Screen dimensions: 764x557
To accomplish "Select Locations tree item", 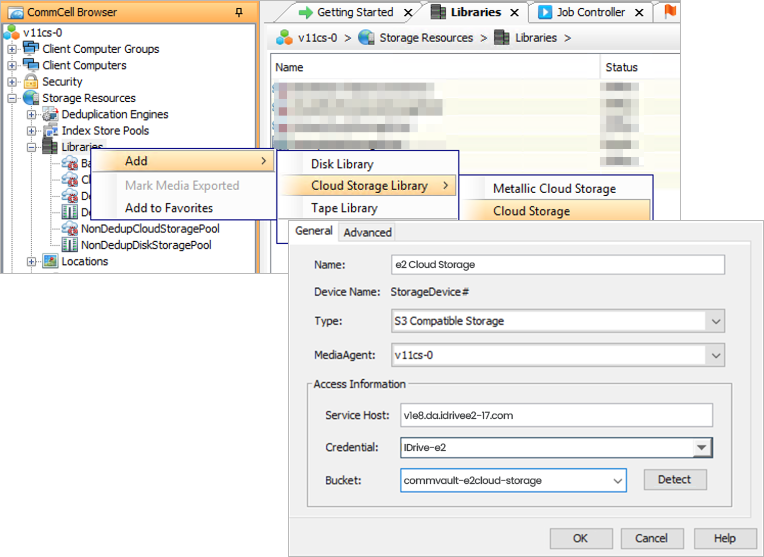I will [85, 261].
